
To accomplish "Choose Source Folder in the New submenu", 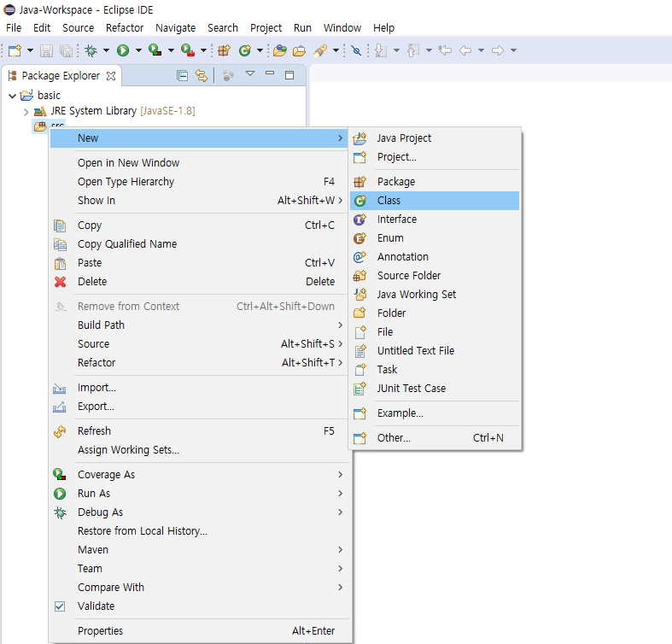I will coord(435,276).
